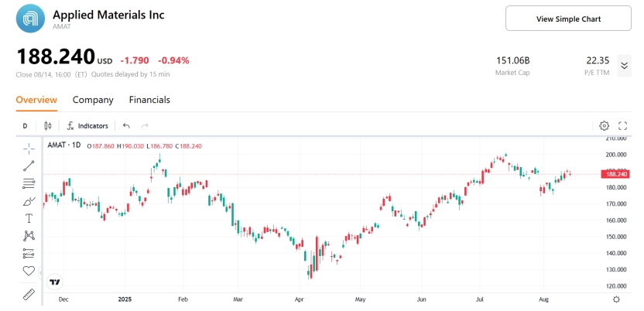Open the chart patterns tool
Image resolution: width=644 pixels, height=311 pixels.
click(29, 236)
